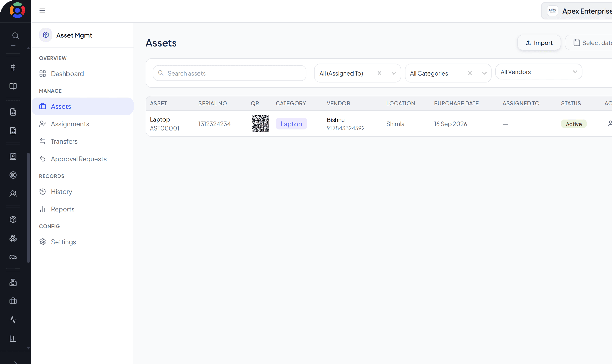Open the open-book icon in sidebar
Screen dimensions: 612x364
tap(13, 86)
